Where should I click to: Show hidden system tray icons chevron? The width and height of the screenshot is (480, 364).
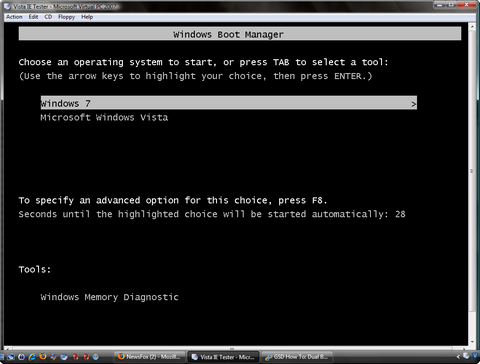[x=458, y=357]
